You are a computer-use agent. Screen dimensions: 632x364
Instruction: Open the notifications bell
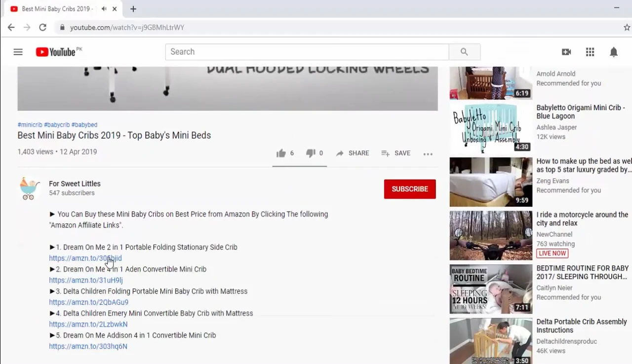point(614,52)
